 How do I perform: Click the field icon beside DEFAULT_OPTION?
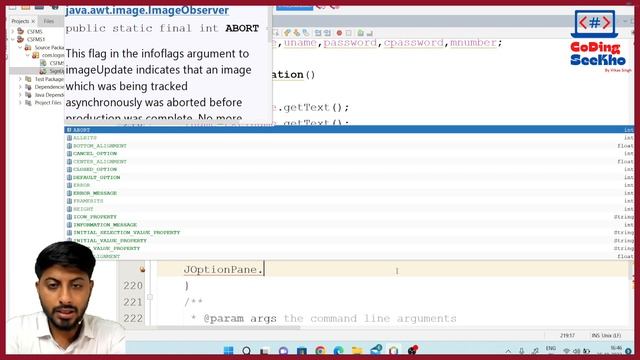69,178
